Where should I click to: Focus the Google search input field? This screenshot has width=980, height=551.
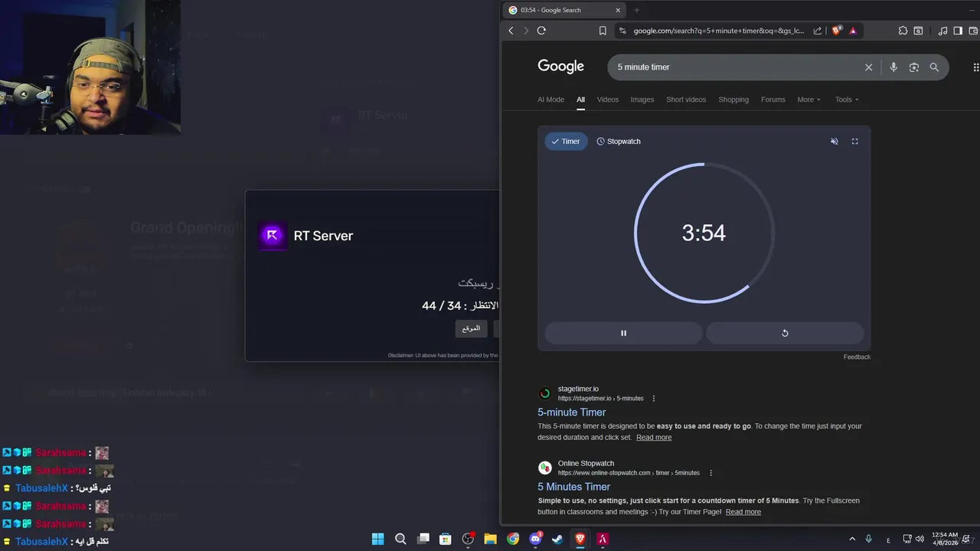click(x=735, y=67)
